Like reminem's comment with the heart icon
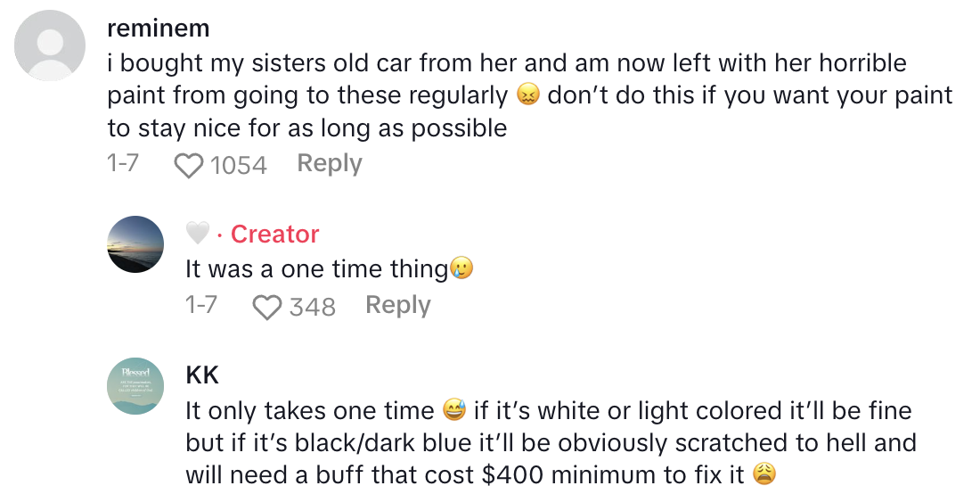Image resolution: width=980 pixels, height=494 pixels. 188,165
